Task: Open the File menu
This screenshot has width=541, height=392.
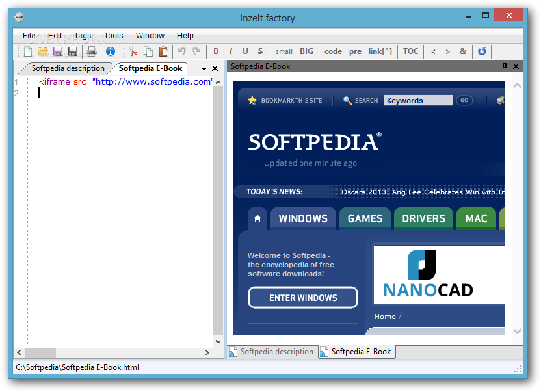Action: pos(29,36)
